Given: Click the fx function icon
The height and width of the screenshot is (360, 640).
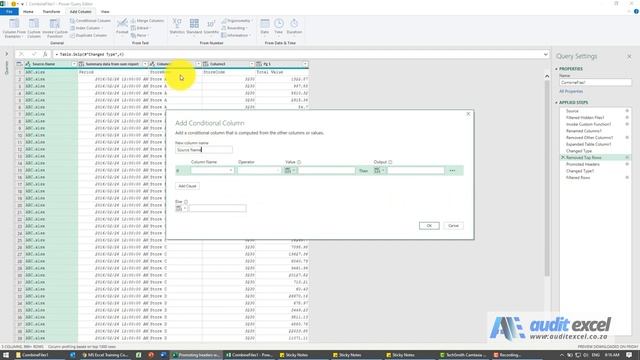Looking at the screenshot, I should 45,54.
